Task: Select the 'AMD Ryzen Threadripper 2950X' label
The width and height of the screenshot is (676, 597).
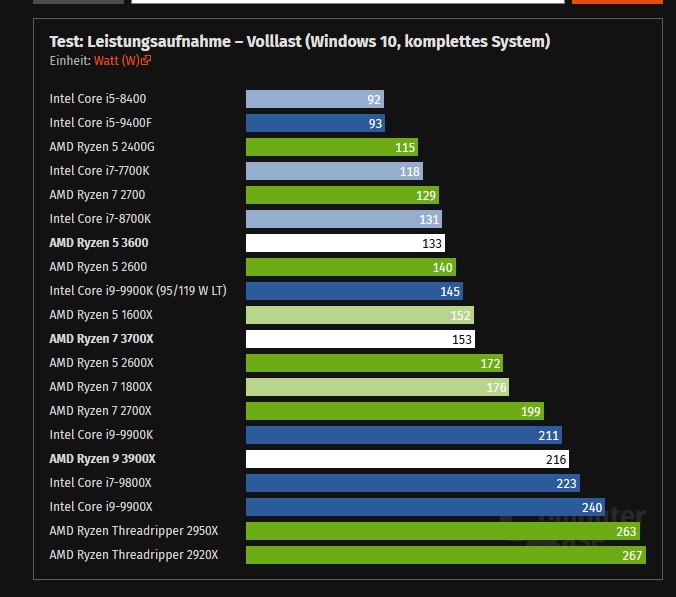Action: tap(134, 531)
